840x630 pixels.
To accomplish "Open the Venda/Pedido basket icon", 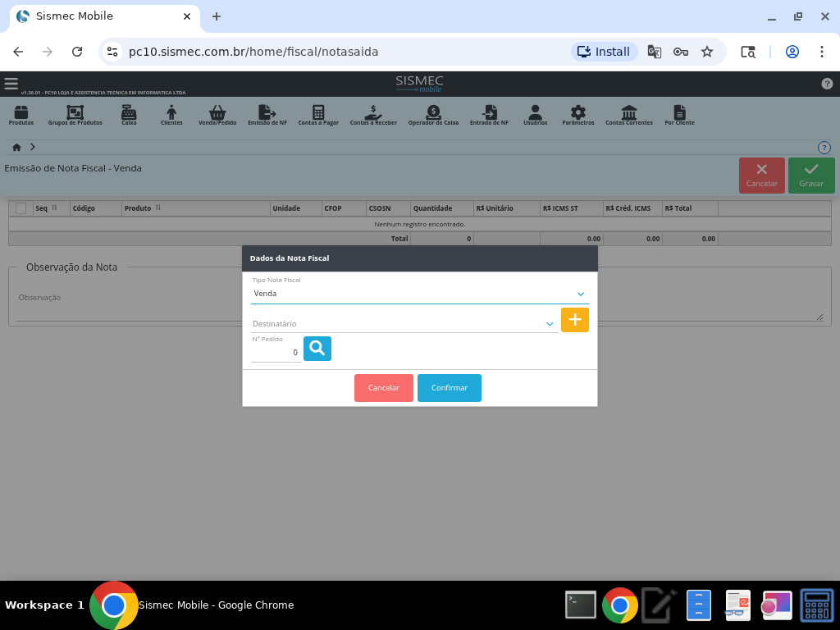I will point(217,115).
